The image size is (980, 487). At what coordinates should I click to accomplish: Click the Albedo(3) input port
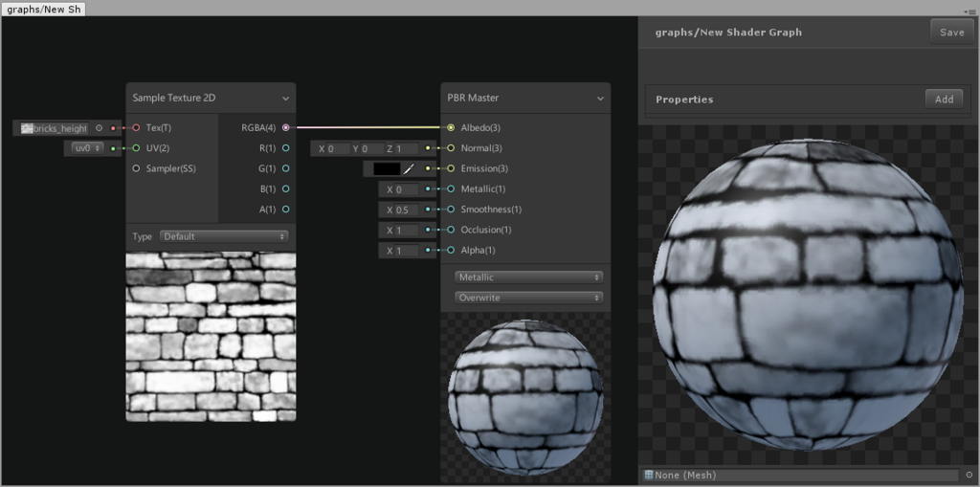(451, 128)
